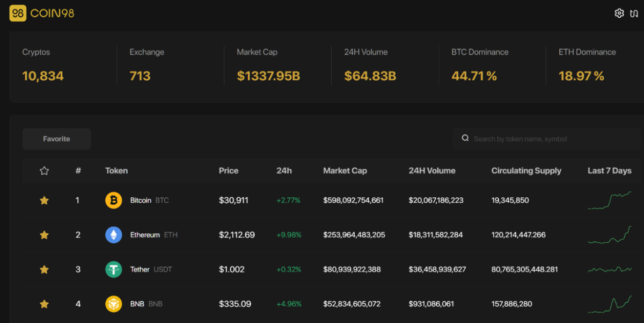The width and height of the screenshot is (644, 323).
Task: Click Bitcoin price $30,911
Action: coord(233,200)
